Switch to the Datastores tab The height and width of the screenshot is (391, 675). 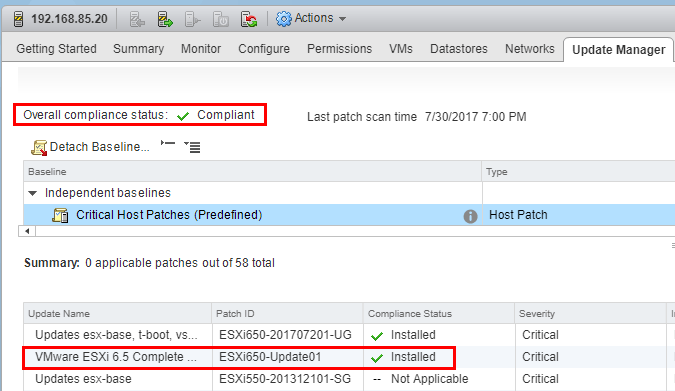459,49
